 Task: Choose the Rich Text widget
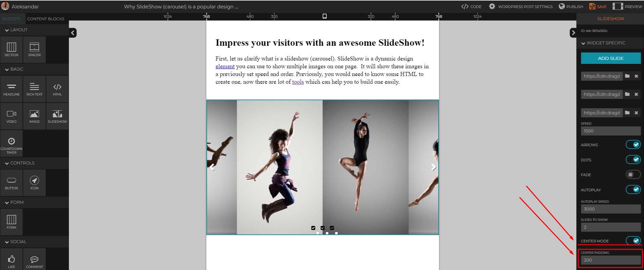[x=34, y=89]
